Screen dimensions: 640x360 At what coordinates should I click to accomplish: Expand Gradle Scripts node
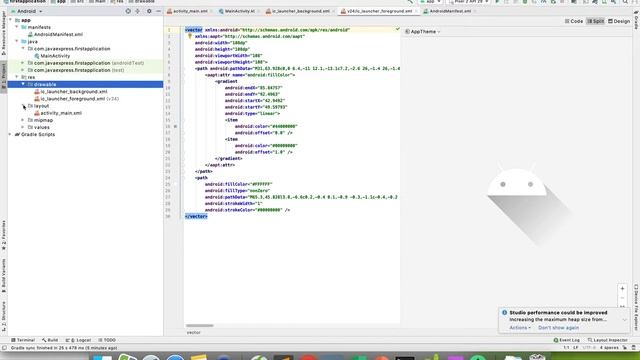click(x=10, y=134)
